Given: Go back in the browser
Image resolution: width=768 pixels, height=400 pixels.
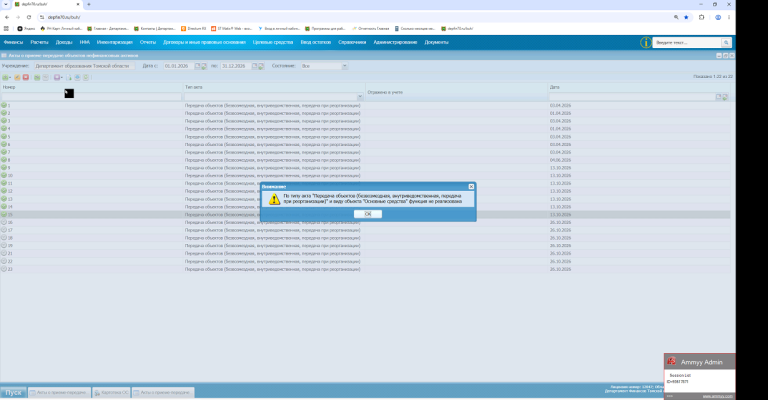Looking at the screenshot, I should pos(7,17).
